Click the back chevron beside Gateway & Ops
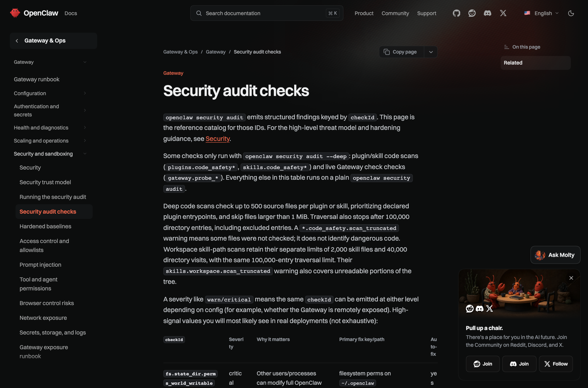The width and height of the screenshot is (588, 388). coord(17,41)
